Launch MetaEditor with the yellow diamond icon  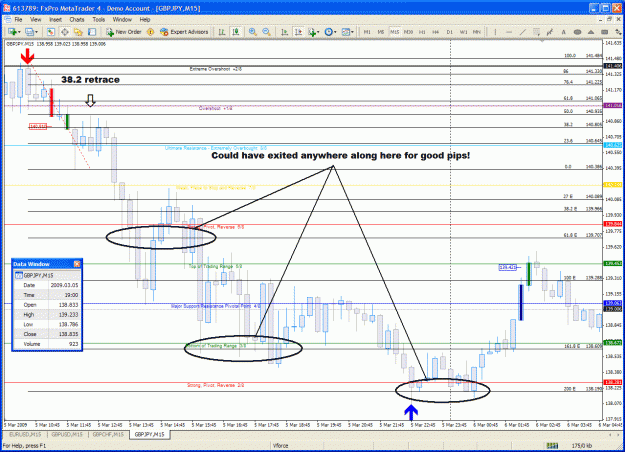(150, 32)
